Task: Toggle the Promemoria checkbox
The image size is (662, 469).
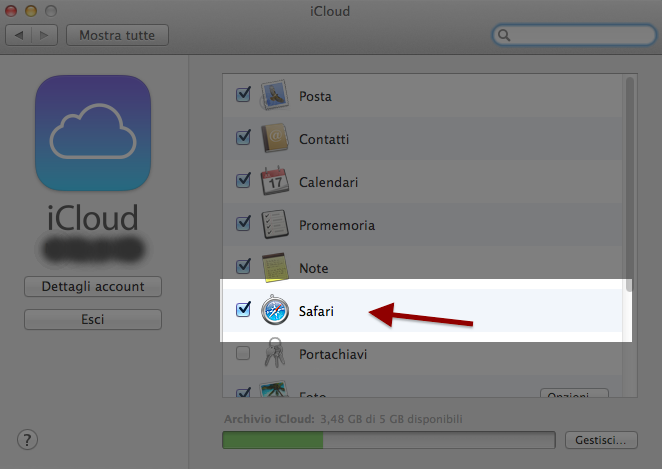Action: [x=243, y=224]
